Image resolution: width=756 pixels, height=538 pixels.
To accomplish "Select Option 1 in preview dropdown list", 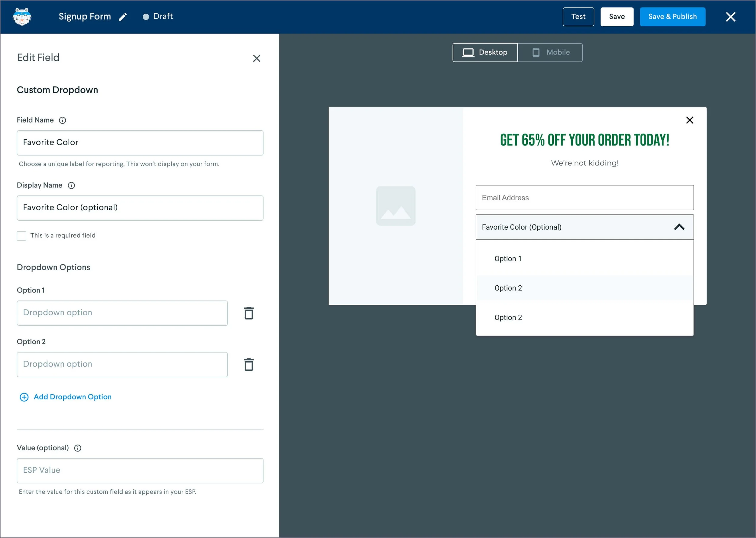I will [508, 259].
